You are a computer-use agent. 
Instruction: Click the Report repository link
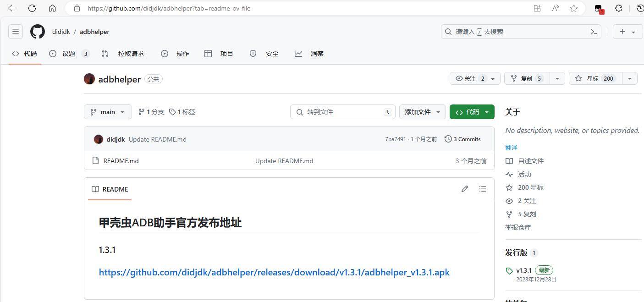coord(518,227)
